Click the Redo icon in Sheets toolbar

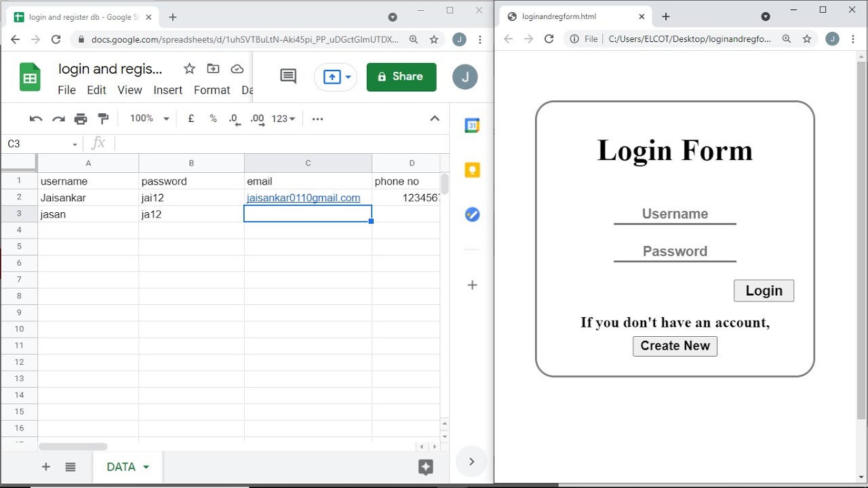coord(58,119)
